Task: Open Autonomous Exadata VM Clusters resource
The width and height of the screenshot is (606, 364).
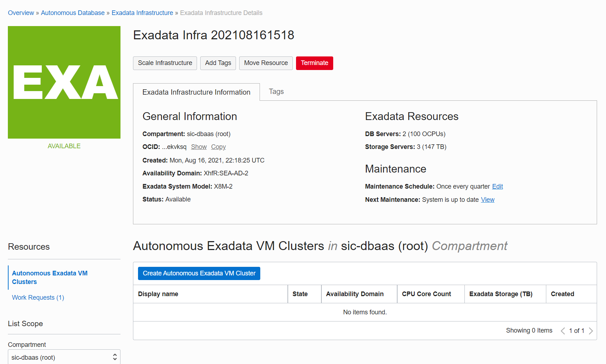Action: click(x=50, y=278)
